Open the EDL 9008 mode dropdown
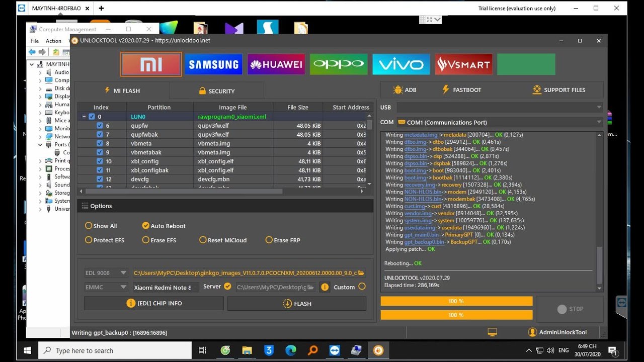The width and height of the screenshot is (644, 362). click(x=106, y=273)
